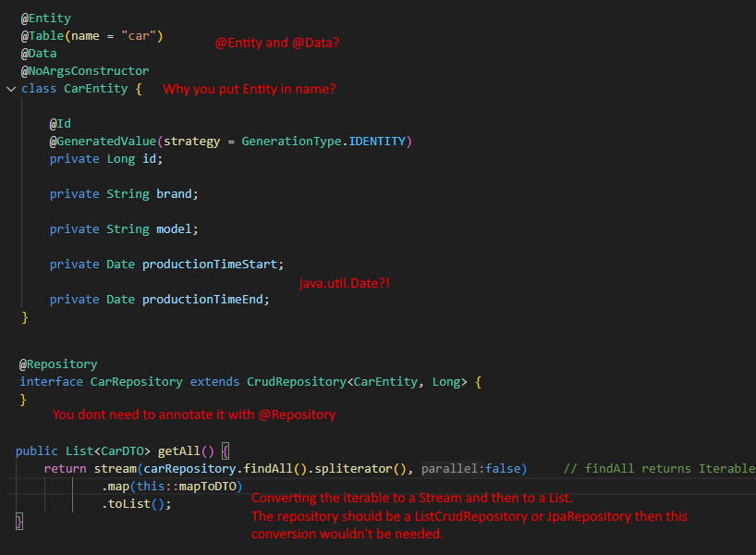This screenshot has width=756, height=555.
Task: Click the id field name
Action: tap(149, 159)
